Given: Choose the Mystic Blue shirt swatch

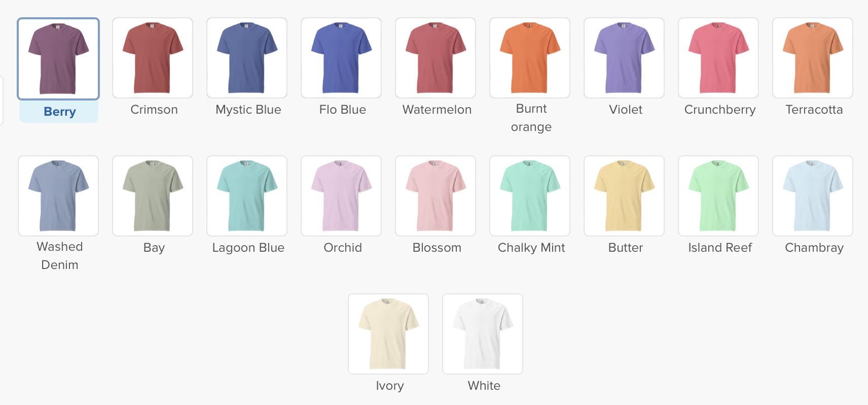Looking at the screenshot, I should pyautogui.click(x=247, y=58).
